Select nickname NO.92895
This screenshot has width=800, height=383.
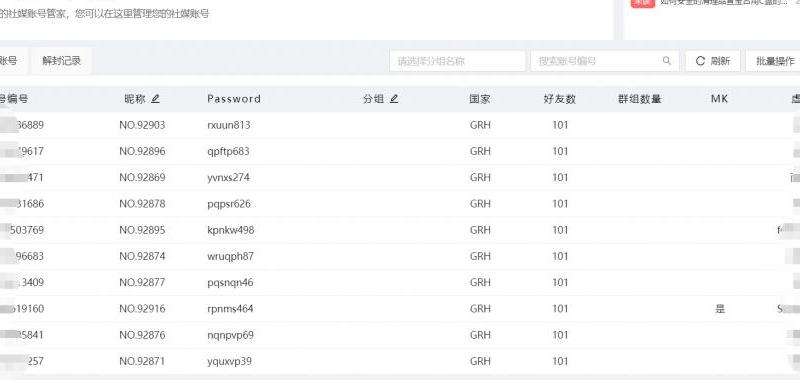click(142, 230)
